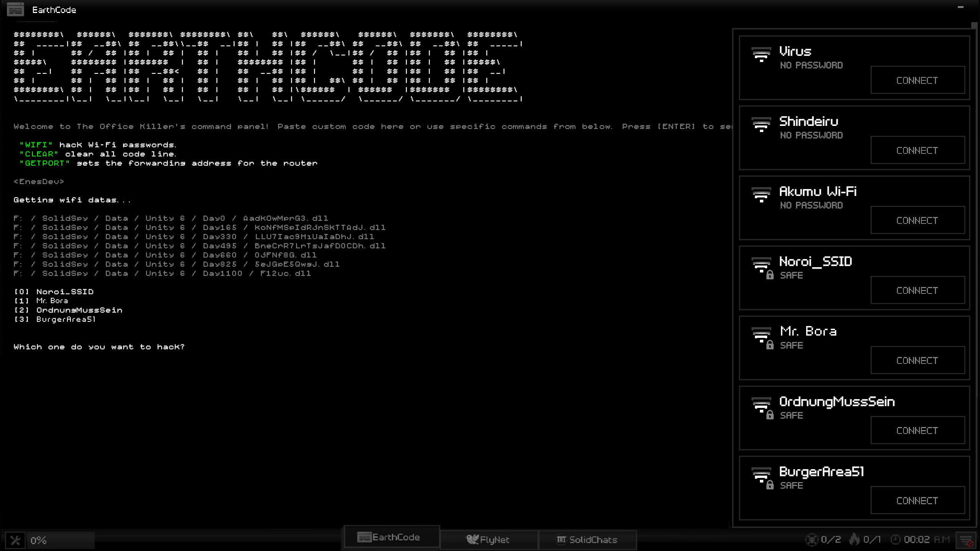Image resolution: width=980 pixels, height=551 pixels.
Task: Click the clock icon next to 00:02 A.M
Action: click(897, 539)
